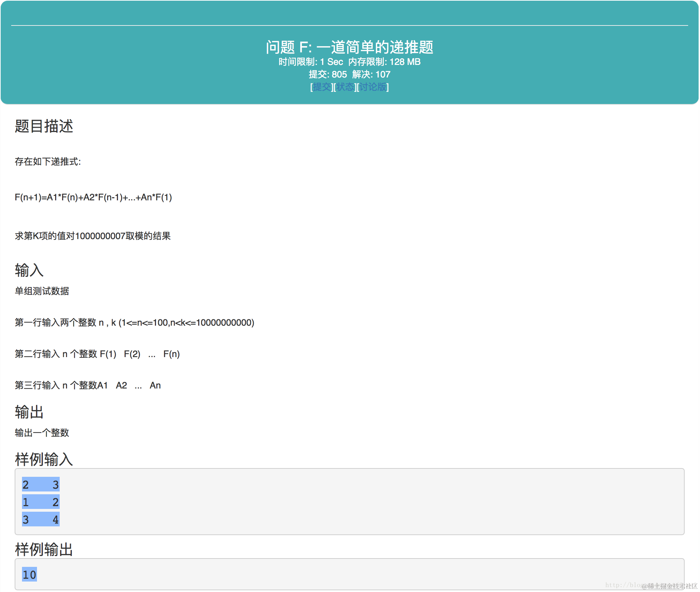
Task: Click the 题目描述 section heading
Action: click(44, 126)
